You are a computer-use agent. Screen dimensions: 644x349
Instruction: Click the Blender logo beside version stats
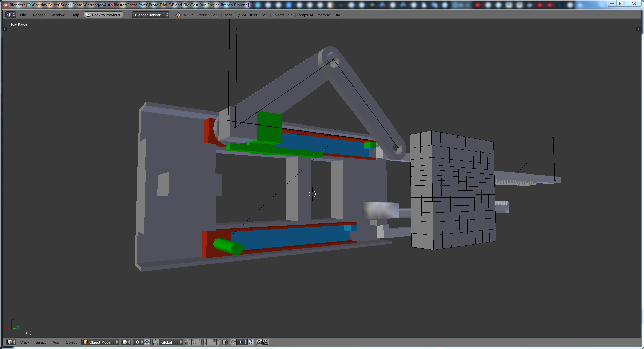(x=178, y=15)
